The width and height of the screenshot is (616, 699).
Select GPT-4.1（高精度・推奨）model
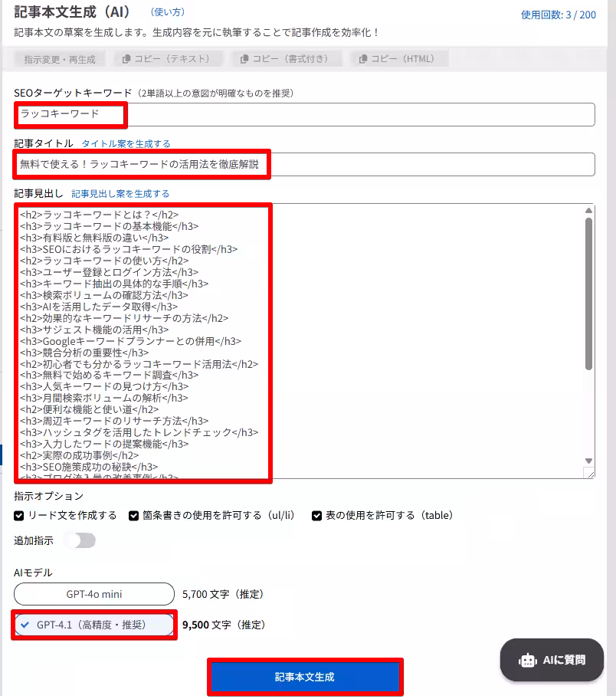coord(93,625)
